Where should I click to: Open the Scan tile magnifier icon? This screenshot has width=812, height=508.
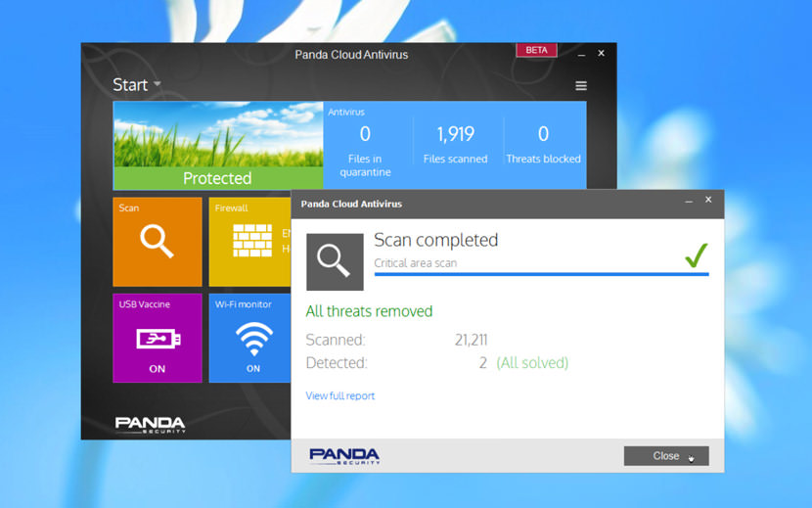click(x=157, y=241)
